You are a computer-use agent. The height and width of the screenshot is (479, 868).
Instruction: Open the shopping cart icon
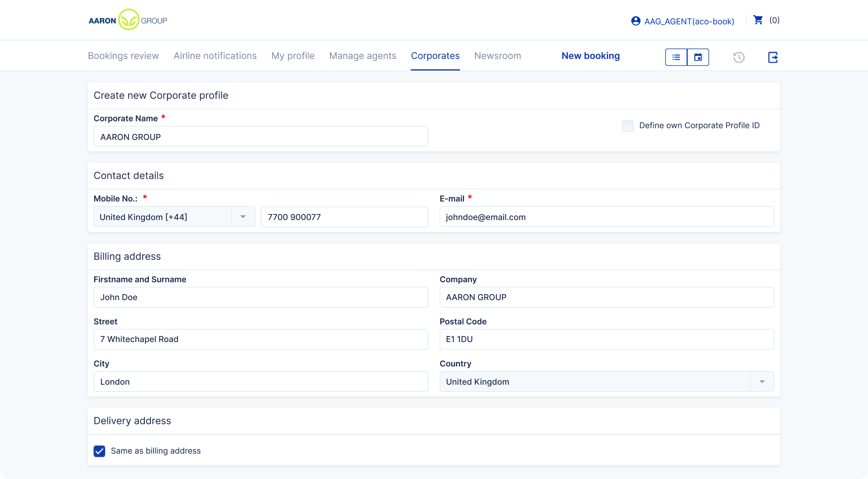[x=758, y=20]
